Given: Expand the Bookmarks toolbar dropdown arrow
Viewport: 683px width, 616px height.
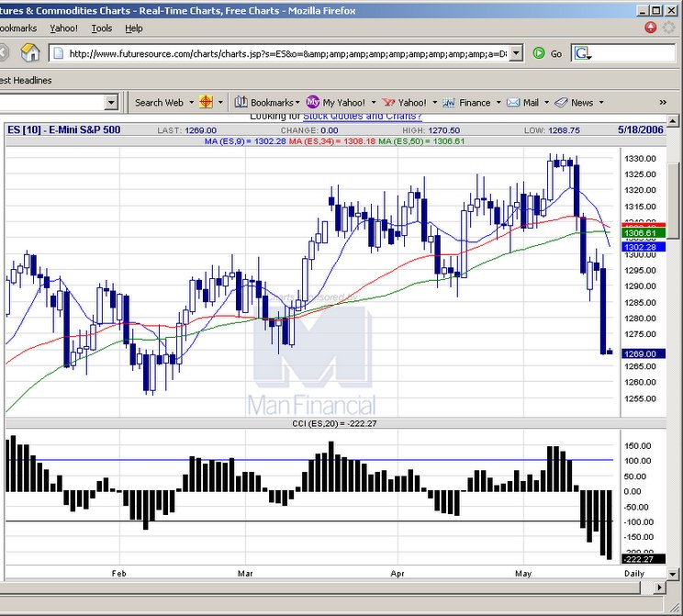Looking at the screenshot, I should (x=297, y=103).
